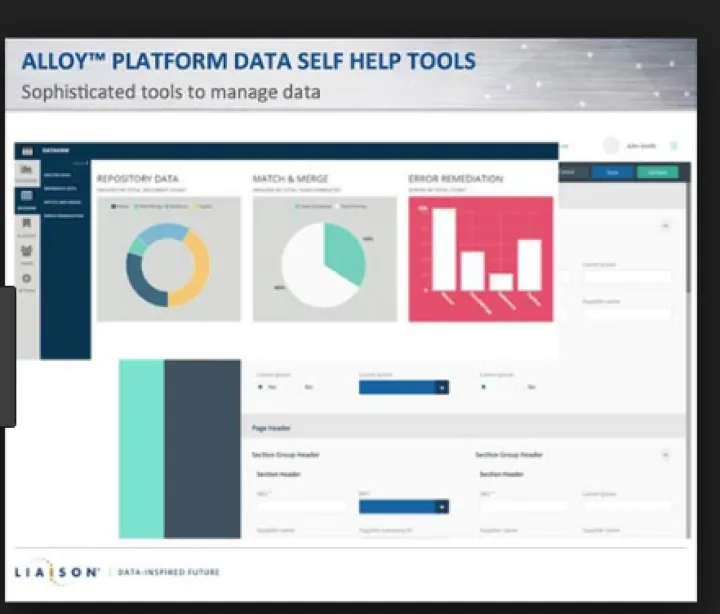Focus the SKU input under right Section Header
Screen dimensions: 720x614
(x=524, y=506)
